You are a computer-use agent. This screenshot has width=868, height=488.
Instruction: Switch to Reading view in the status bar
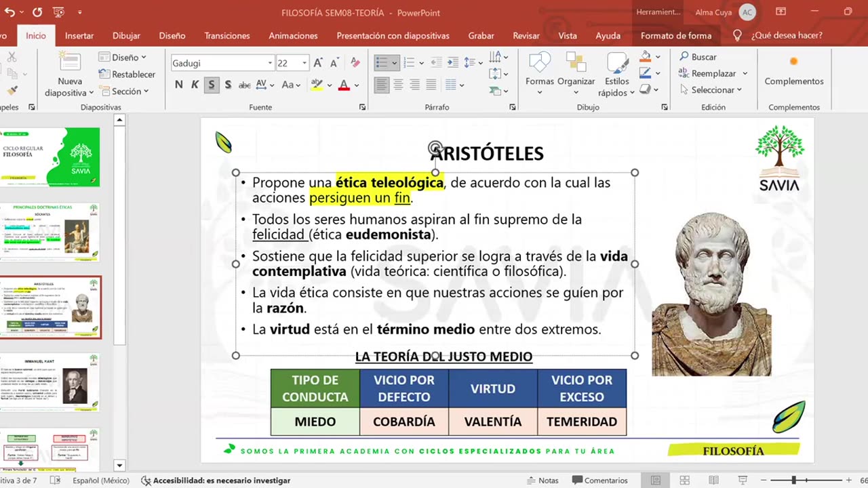click(714, 481)
